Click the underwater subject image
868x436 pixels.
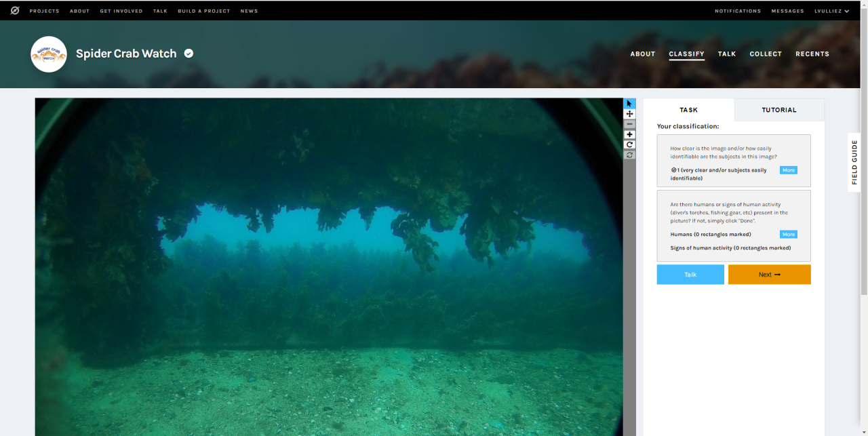pyautogui.click(x=329, y=267)
